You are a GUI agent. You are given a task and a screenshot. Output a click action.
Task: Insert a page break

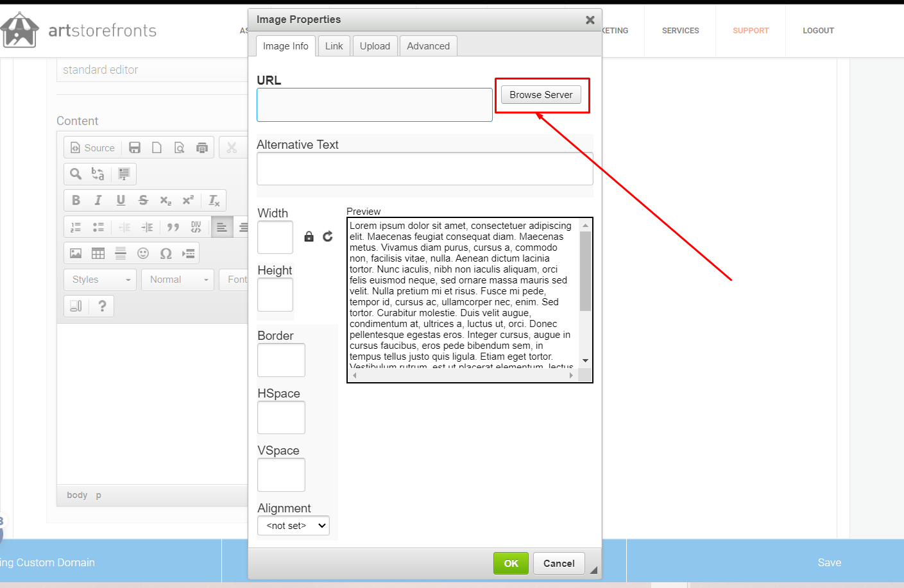(188, 253)
